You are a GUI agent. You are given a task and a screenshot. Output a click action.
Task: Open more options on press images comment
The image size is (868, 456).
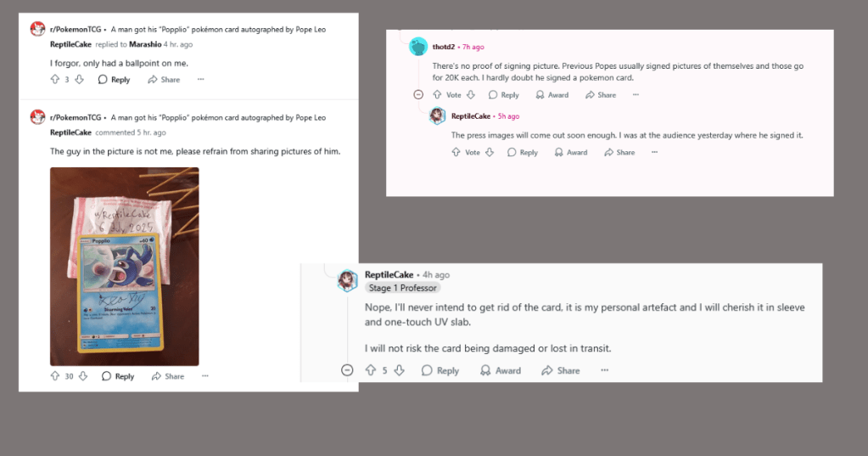coord(654,153)
